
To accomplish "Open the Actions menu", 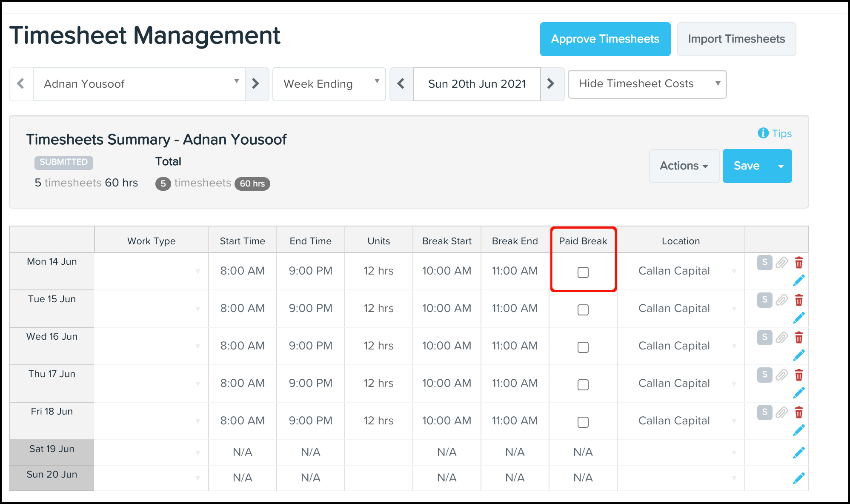I will [684, 166].
